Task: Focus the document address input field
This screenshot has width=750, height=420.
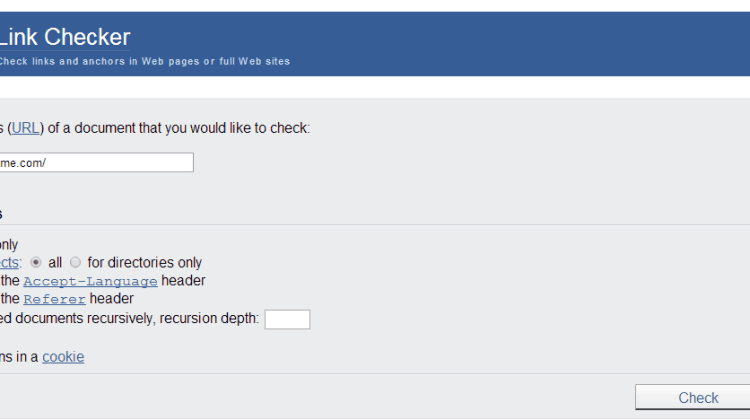Action: click(x=97, y=163)
